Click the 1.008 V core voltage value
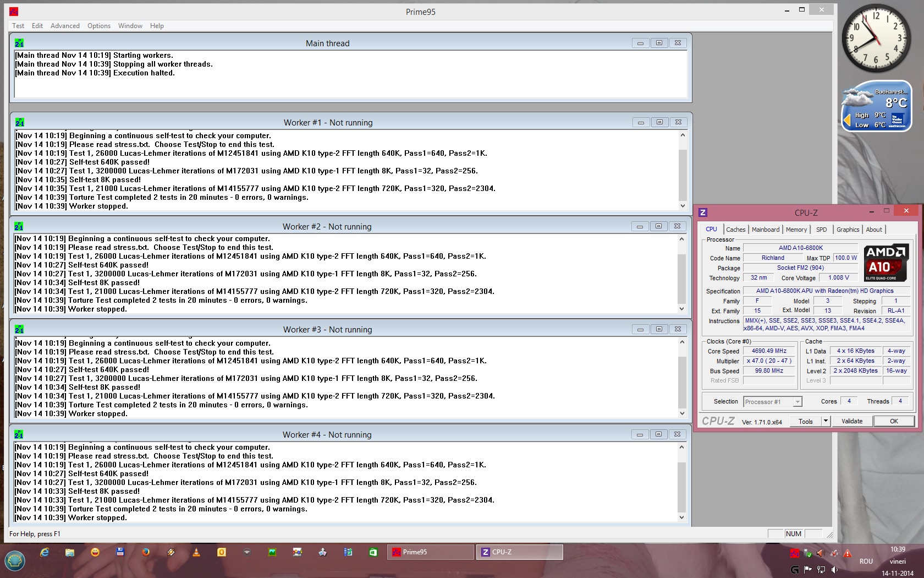The height and width of the screenshot is (578, 924). pos(839,278)
